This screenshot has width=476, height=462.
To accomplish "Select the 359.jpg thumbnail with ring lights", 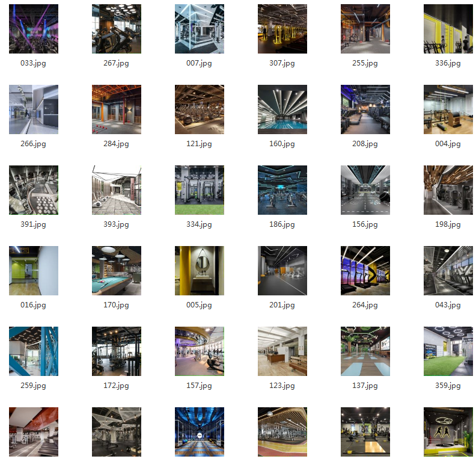I will click(x=448, y=351).
